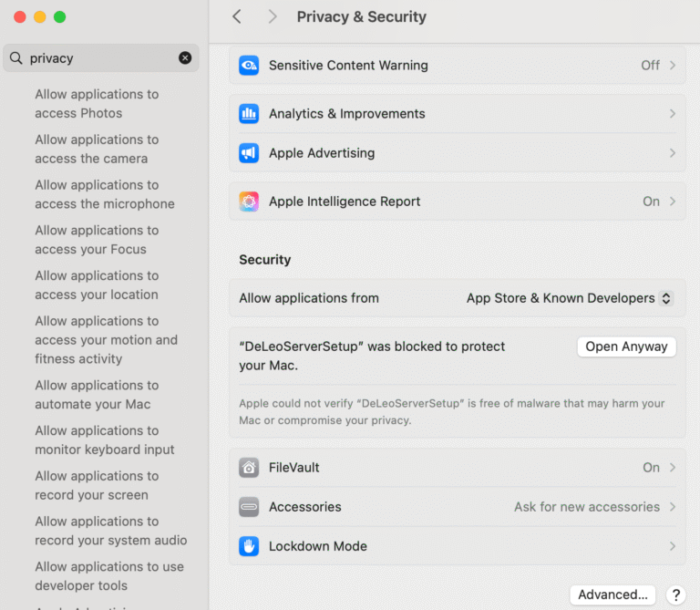Click the Lockdown Mode hand icon
The width and height of the screenshot is (700, 610).
coord(249,546)
